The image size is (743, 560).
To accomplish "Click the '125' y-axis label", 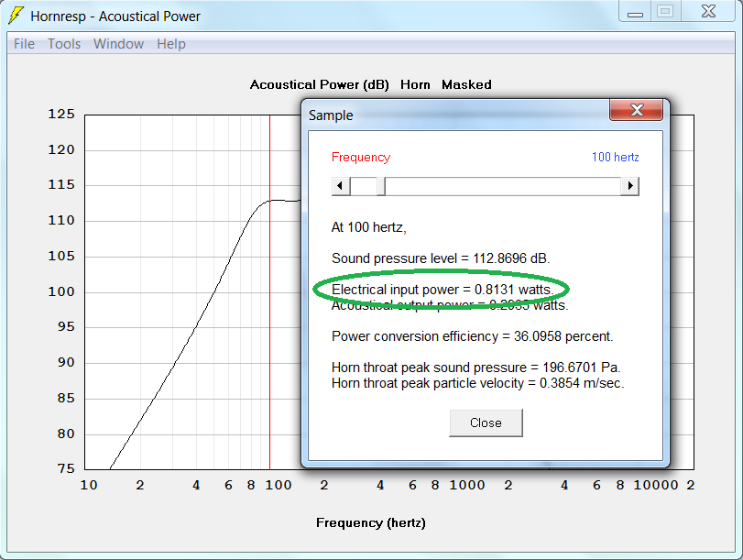I will pos(61,114).
